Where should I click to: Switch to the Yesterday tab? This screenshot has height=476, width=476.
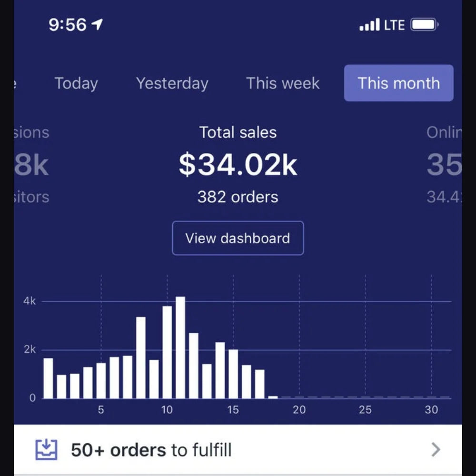[172, 83]
